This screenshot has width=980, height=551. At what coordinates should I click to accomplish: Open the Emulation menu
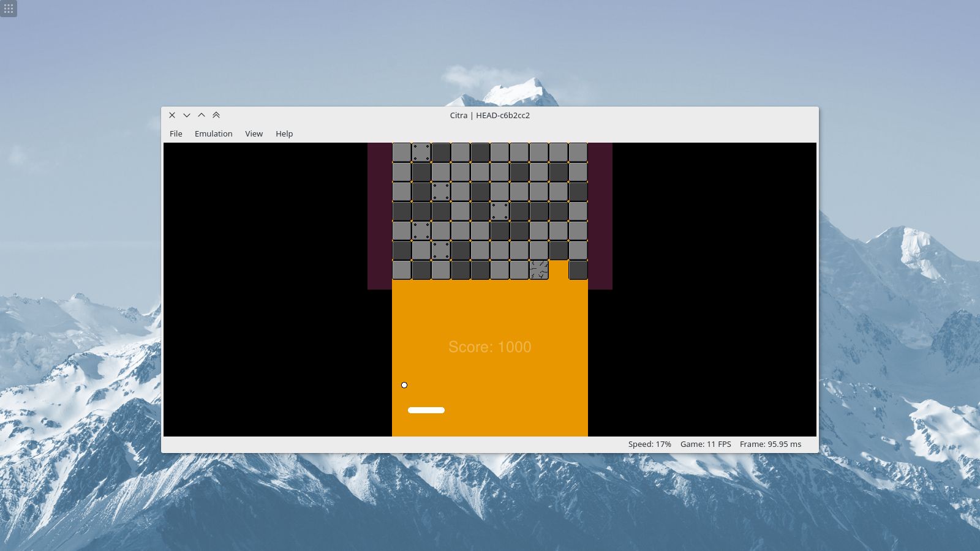(x=213, y=133)
